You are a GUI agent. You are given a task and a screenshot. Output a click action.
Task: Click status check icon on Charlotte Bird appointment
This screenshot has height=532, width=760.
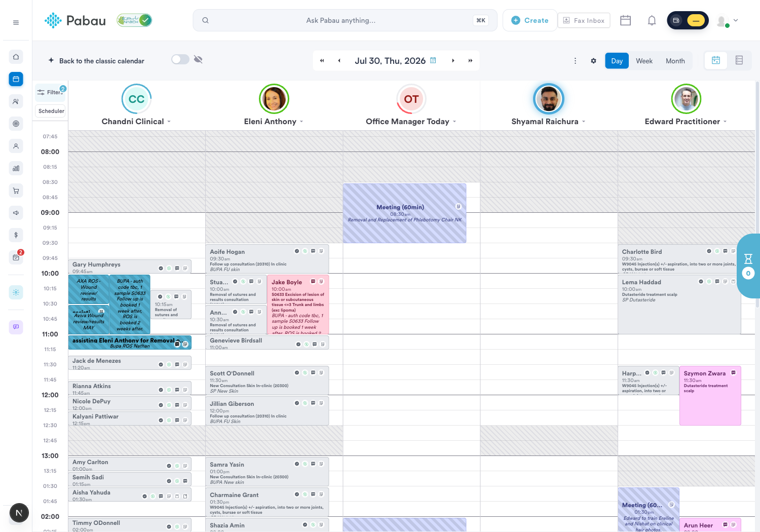click(x=709, y=251)
